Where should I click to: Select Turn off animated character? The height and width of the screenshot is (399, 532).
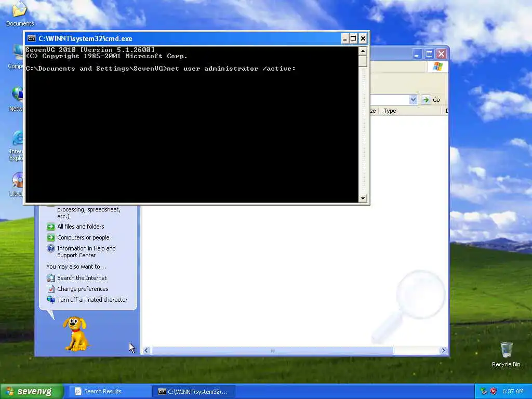[92, 300]
